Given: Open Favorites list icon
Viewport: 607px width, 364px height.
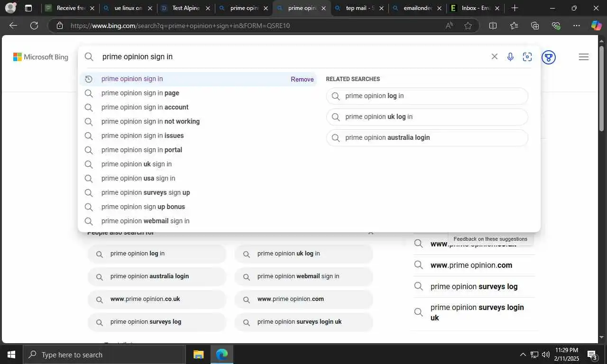Looking at the screenshot, I should [514, 26].
